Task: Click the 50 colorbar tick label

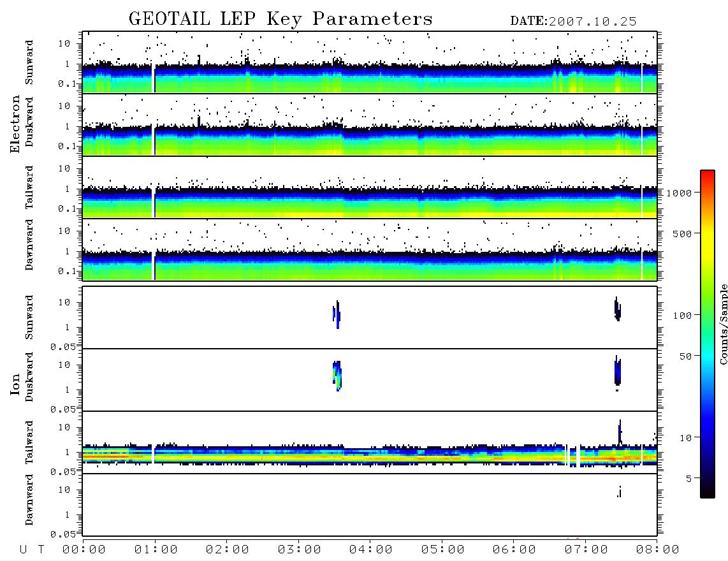Action: (686, 356)
